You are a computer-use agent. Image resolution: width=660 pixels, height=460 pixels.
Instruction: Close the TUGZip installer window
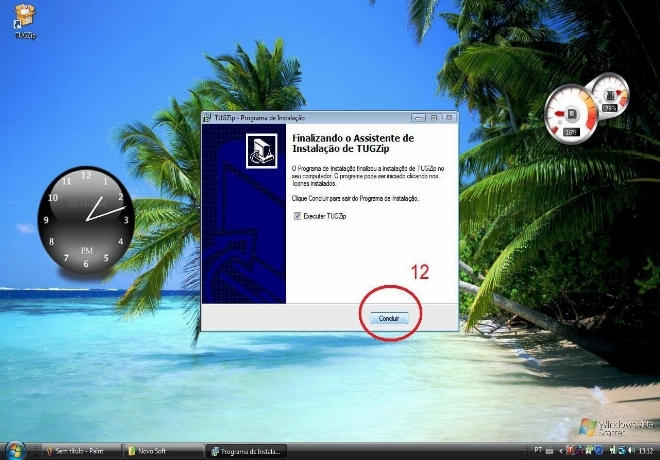coord(447,117)
